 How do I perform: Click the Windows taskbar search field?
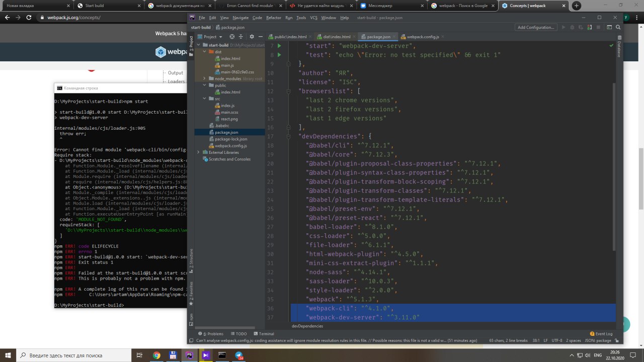click(73, 355)
